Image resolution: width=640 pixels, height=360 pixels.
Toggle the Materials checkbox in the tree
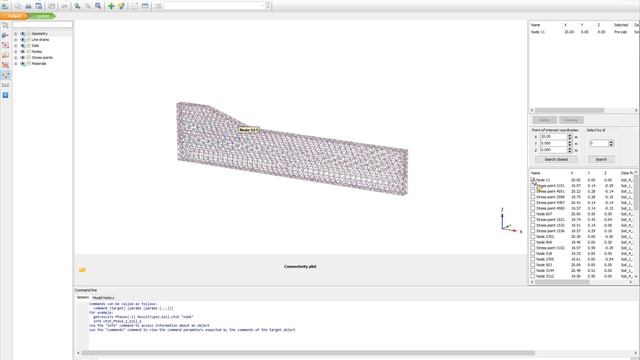[29, 64]
